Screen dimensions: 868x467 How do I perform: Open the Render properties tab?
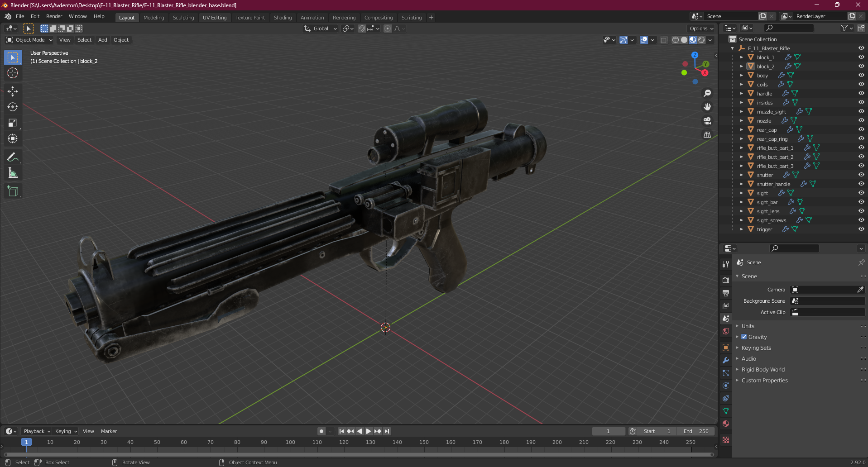point(726,281)
